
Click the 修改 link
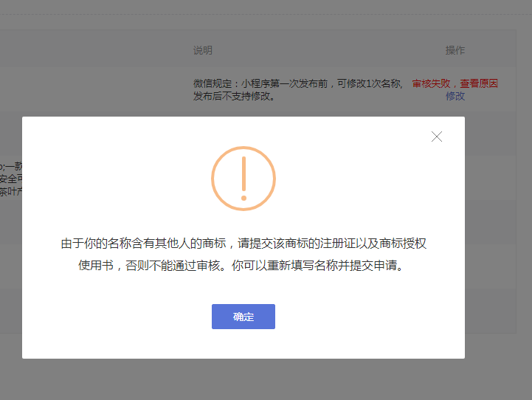455,97
